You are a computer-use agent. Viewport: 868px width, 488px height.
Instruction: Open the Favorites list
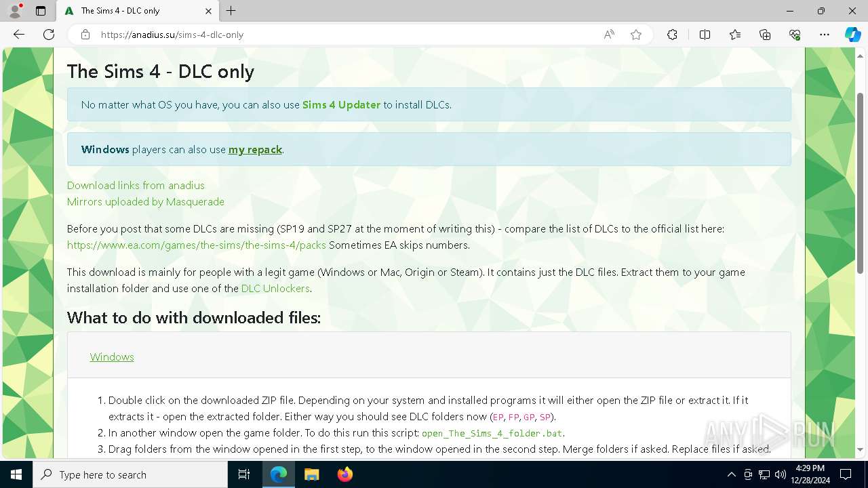735,35
